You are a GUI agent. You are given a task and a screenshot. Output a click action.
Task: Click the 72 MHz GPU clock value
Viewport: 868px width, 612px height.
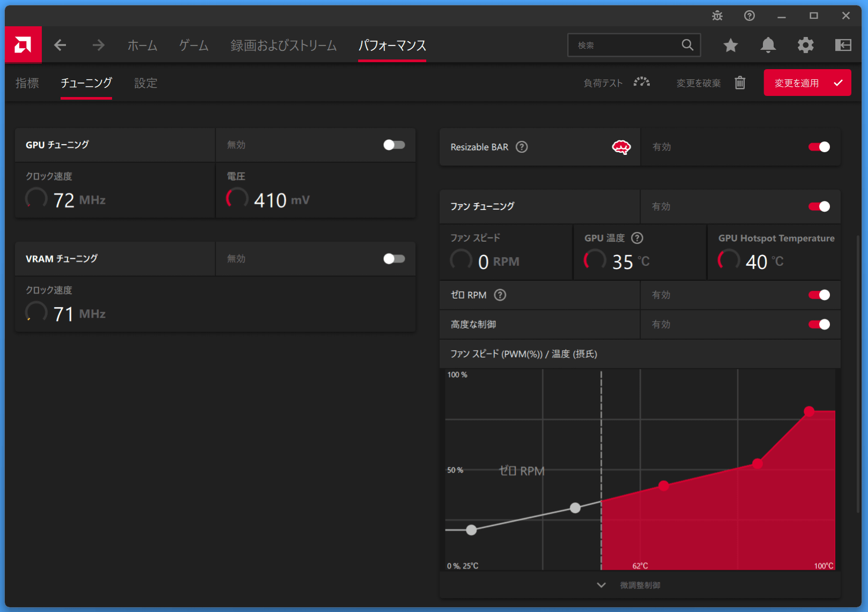[79, 200]
